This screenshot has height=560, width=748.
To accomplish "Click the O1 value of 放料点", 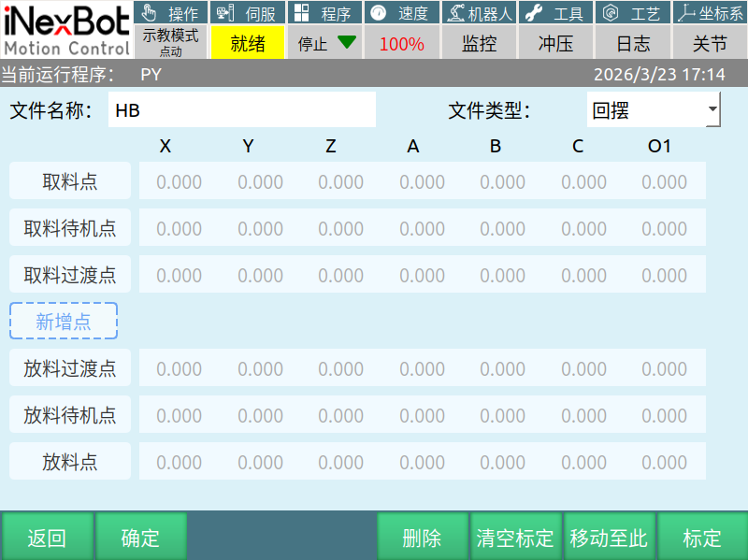I will click(665, 462).
